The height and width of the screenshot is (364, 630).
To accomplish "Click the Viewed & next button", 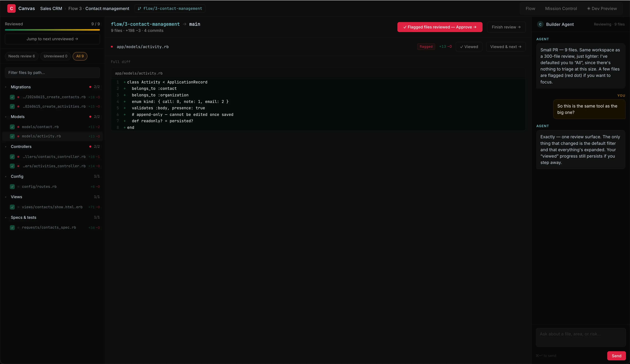I will (505, 47).
